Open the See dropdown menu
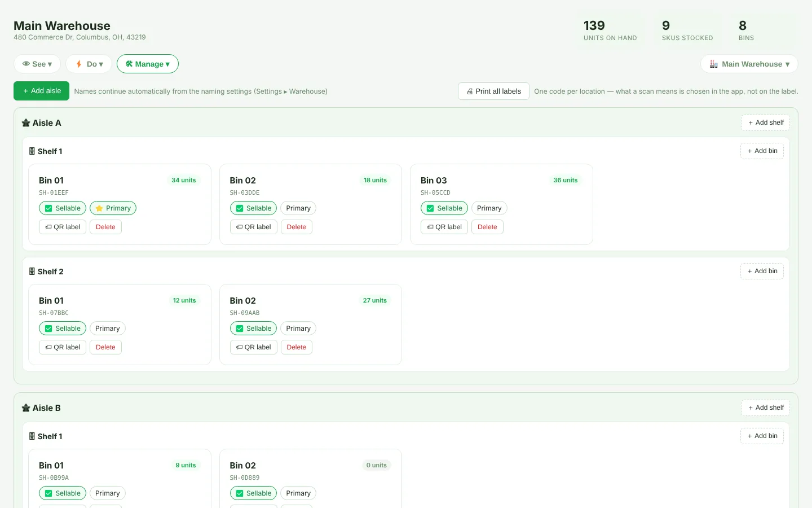The image size is (812, 508). point(37,64)
